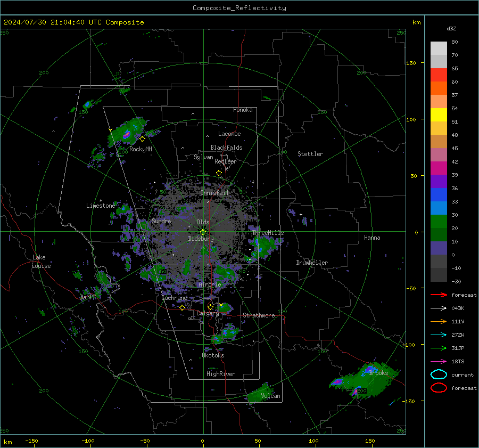Click the forecast label beside the red ellipse

[x=464, y=388]
